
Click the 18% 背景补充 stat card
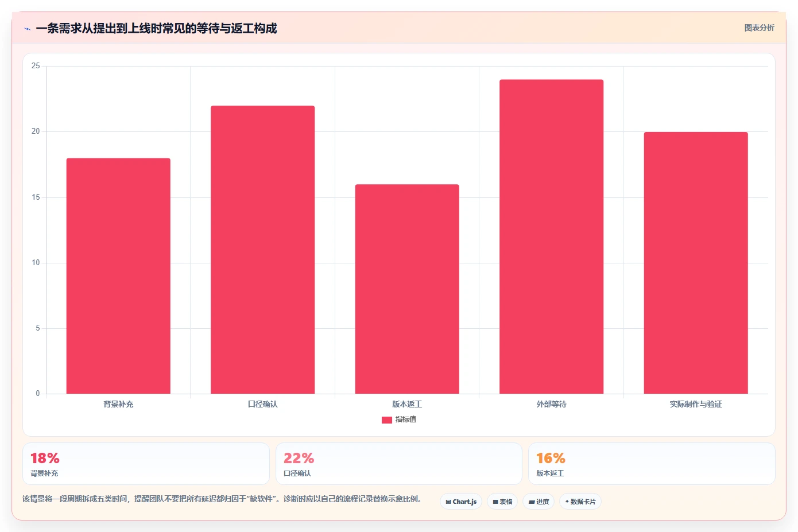coord(146,464)
